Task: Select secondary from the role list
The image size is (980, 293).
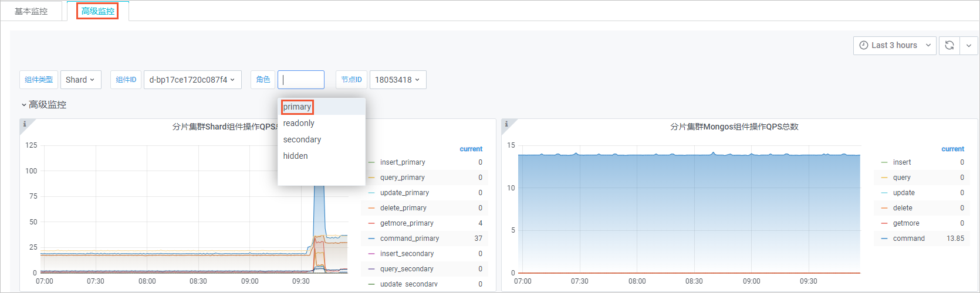Action: pyautogui.click(x=322, y=139)
